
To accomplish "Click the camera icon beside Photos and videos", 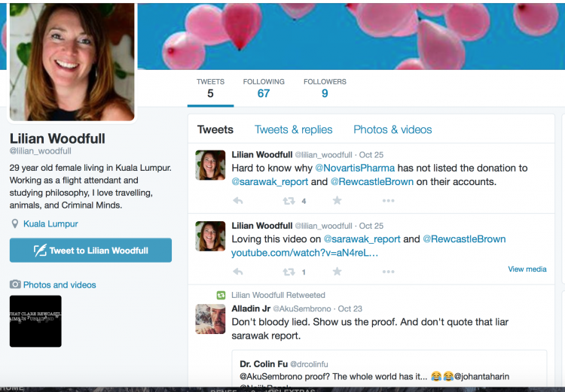I will click(15, 284).
